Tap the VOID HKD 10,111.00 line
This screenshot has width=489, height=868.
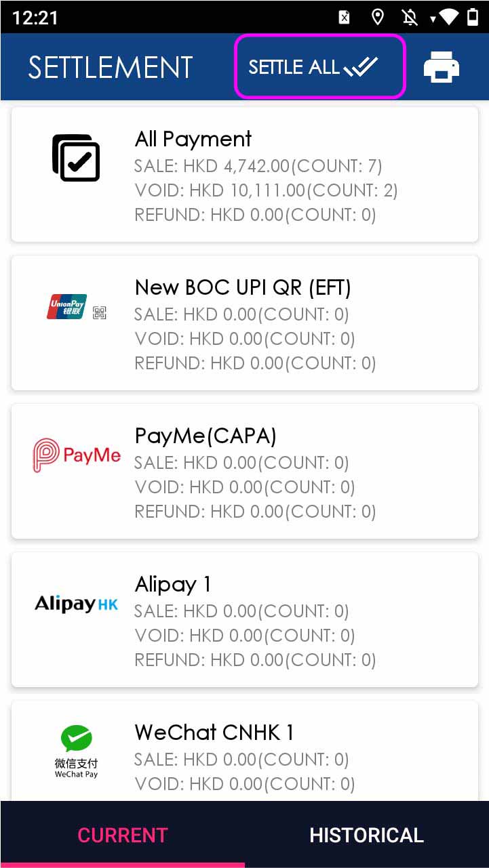point(266,190)
